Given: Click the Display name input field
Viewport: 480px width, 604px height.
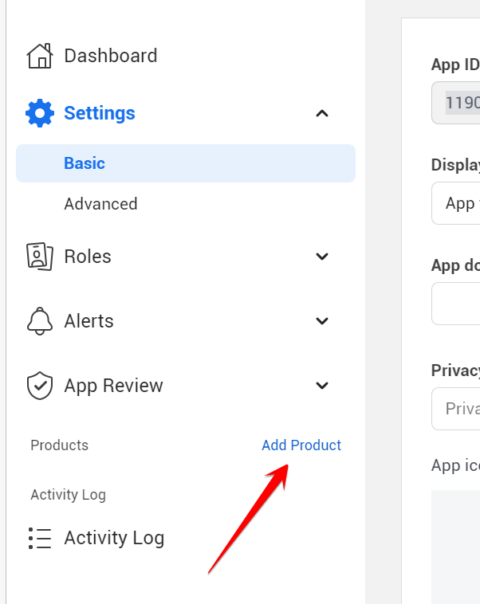Looking at the screenshot, I should 456,203.
